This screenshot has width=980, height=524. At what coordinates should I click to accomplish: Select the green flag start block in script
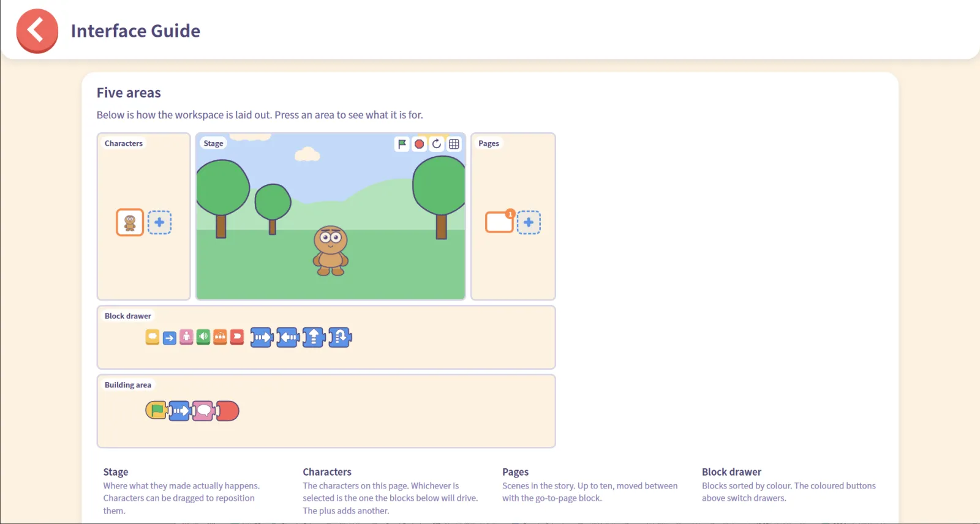[157, 410]
